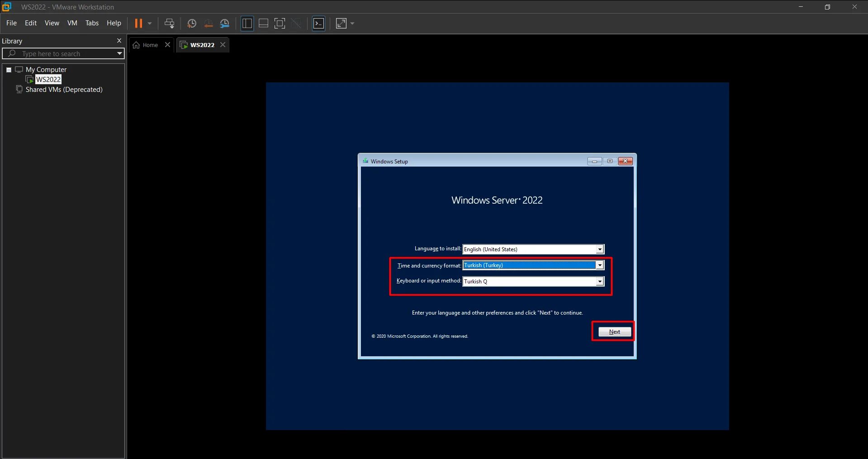Restore down the VMware Workstation window
This screenshot has height=459, width=868.
[827, 7]
